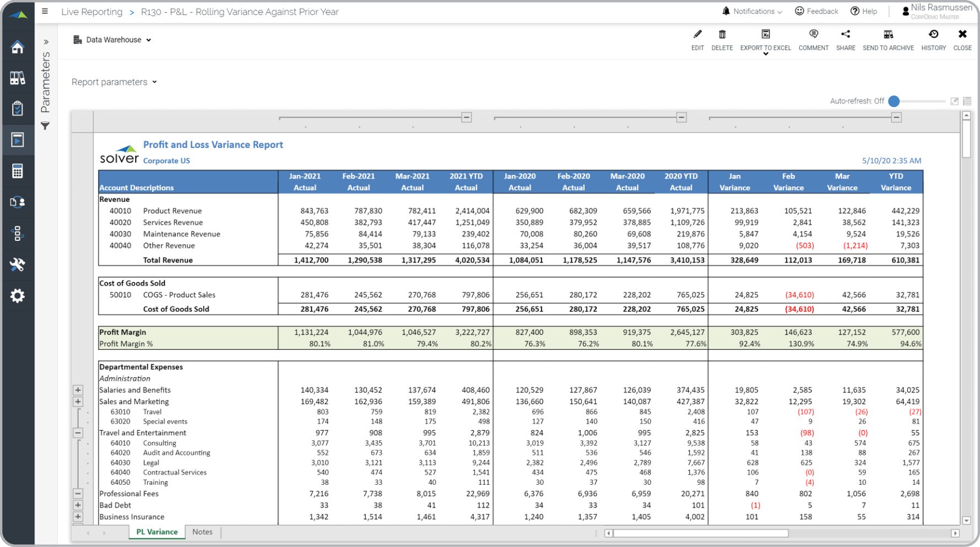Click the Edit pencil icon

pyautogui.click(x=697, y=35)
